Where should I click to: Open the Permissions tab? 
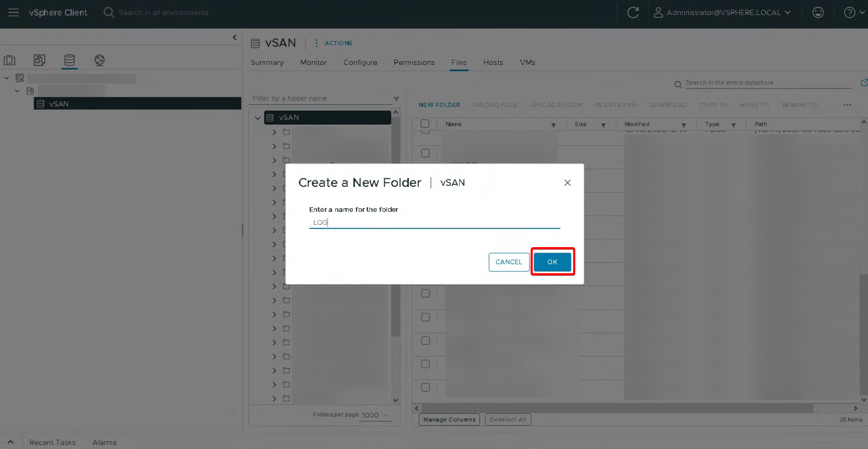coord(414,62)
